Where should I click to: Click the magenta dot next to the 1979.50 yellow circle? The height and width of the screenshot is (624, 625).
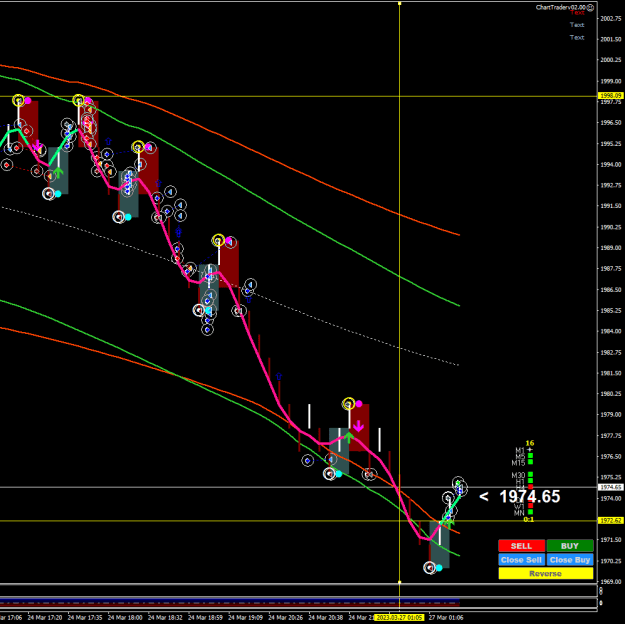pyautogui.click(x=359, y=404)
